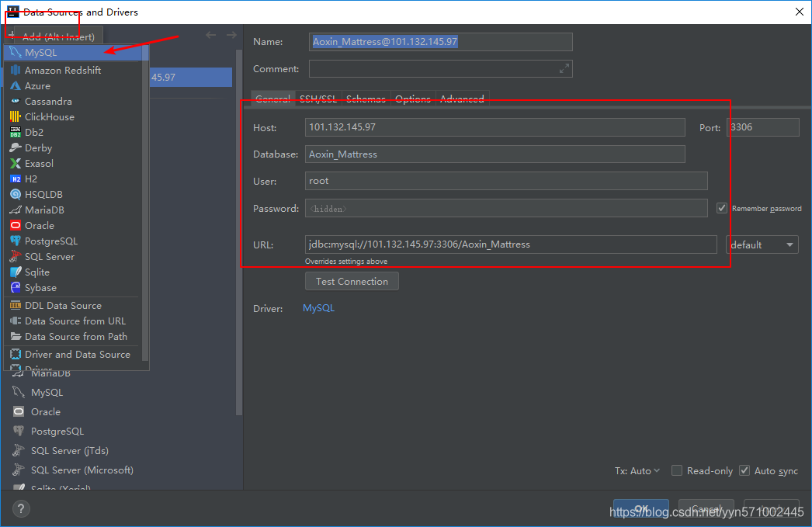
Task: Pick the Exasol icon entry
Action: click(x=16, y=163)
